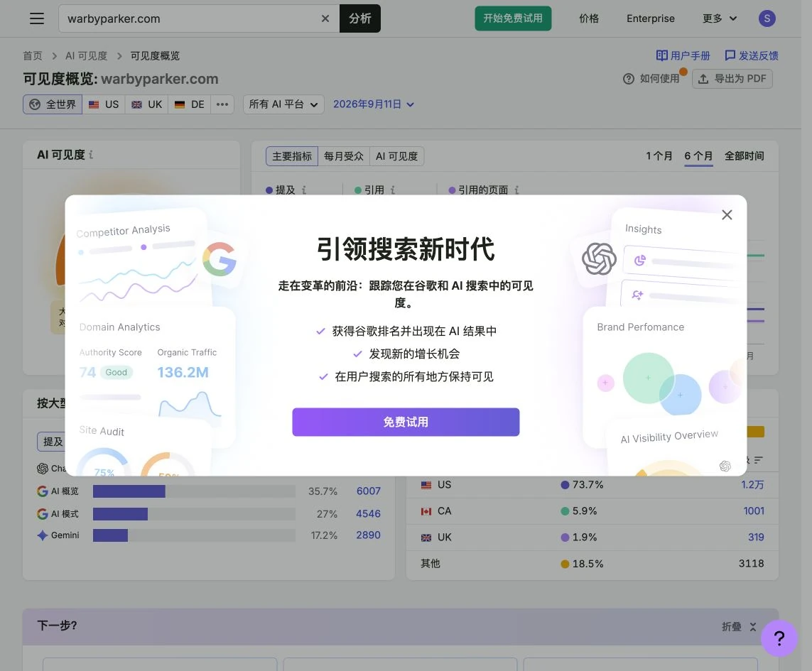The image size is (812, 671).
Task: Select the 全世界 region tab
Action: [x=53, y=104]
